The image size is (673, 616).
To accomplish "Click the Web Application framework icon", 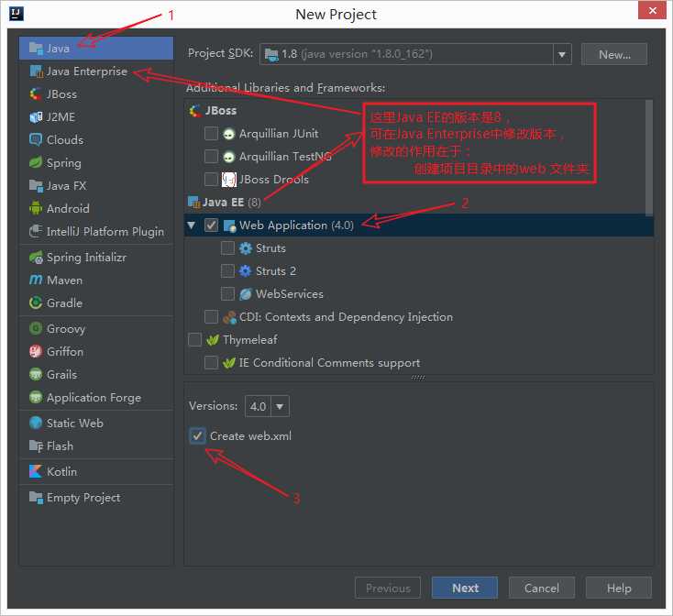I will [229, 225].
